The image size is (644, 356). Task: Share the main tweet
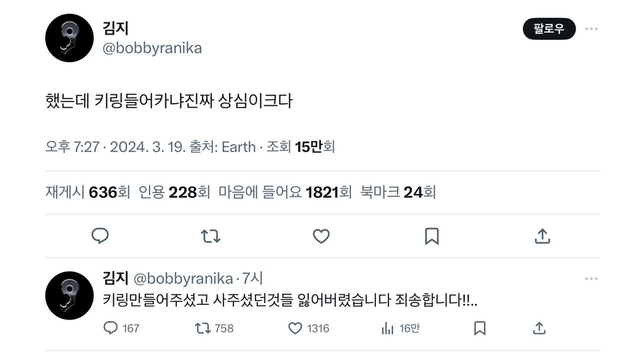(x=542, y=236)
